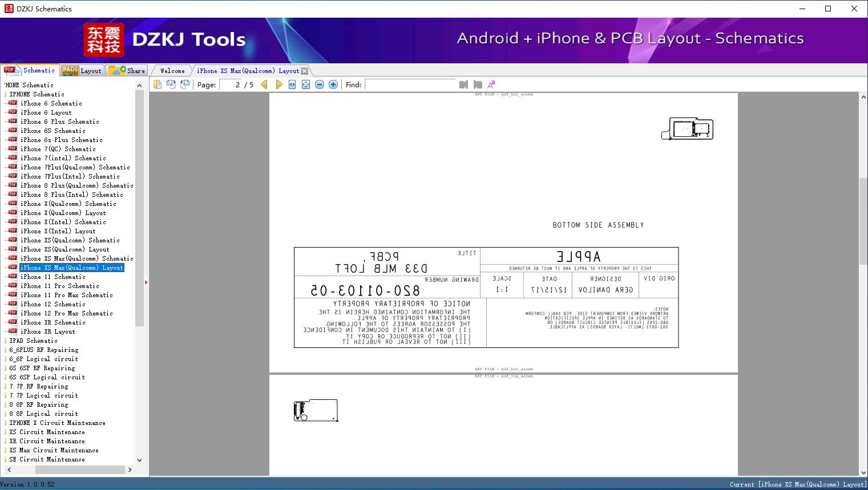Image resolution: width=868 pixels, height=490 pixels.
Task: Click the document scroll-down arrow
Action: [863, 472]
